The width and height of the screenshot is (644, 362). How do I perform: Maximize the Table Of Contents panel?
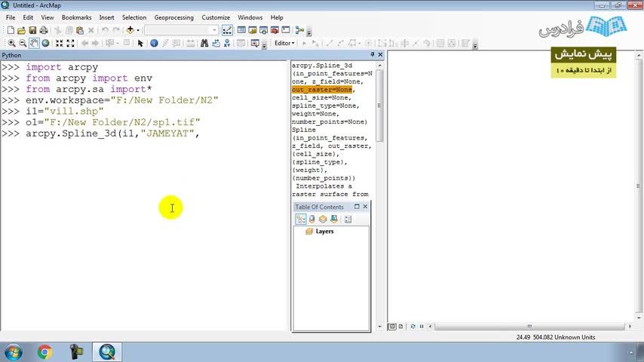click(x=357, y=207)
